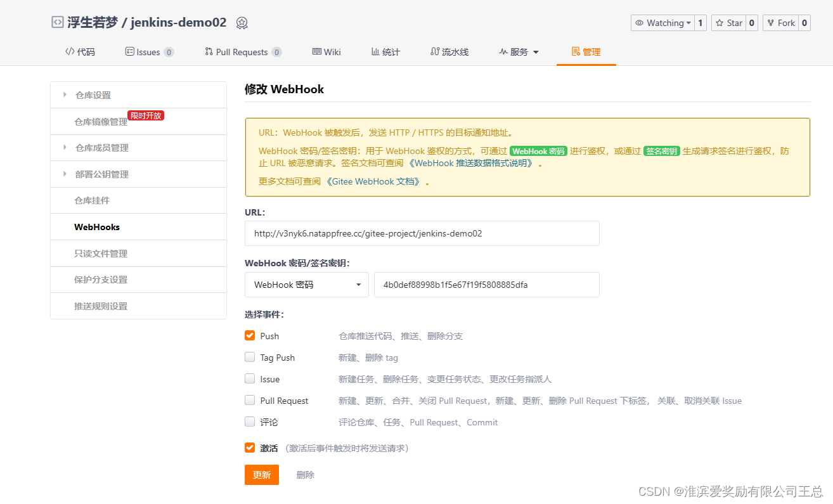Disable the 激活 activation checkbox
833x504 pixels.
click(x=250, y=447)
